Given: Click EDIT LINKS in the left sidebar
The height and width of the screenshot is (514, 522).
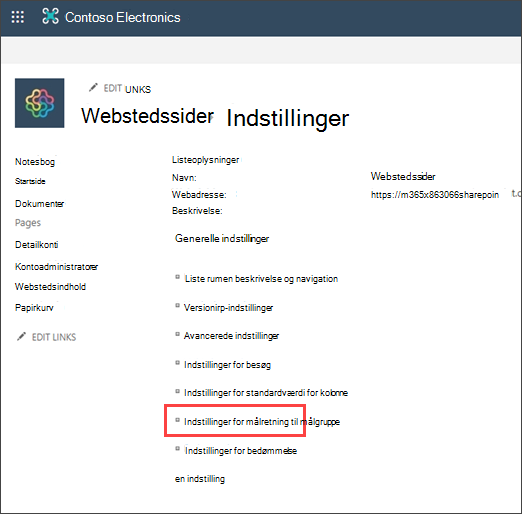Looking at the screenshot, I should pos(54,337).
